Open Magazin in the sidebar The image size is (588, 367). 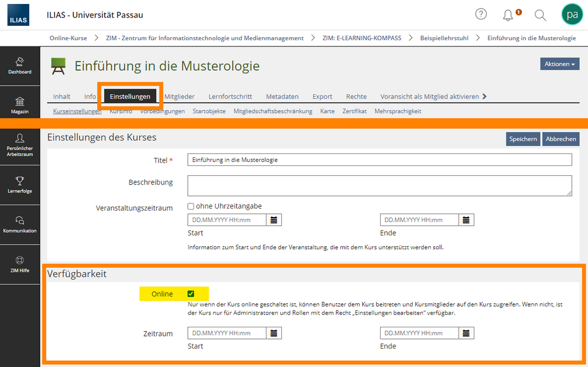click(x=20, y=106)
